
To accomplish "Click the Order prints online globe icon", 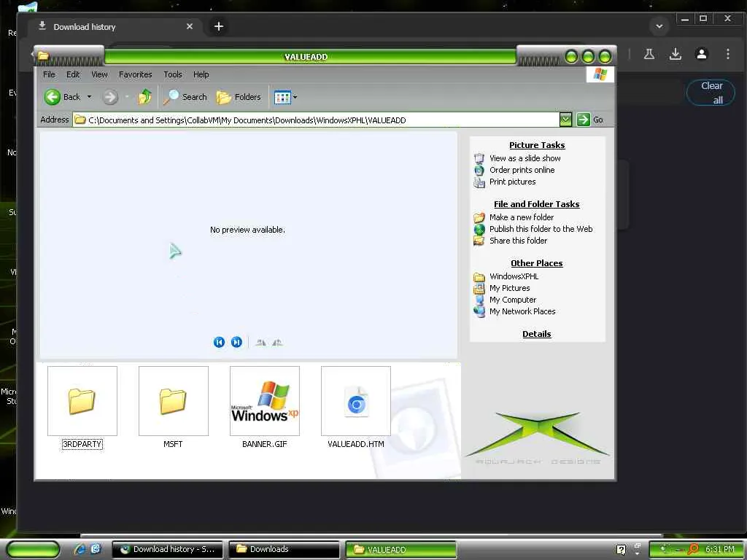I will tap(479, 170).
